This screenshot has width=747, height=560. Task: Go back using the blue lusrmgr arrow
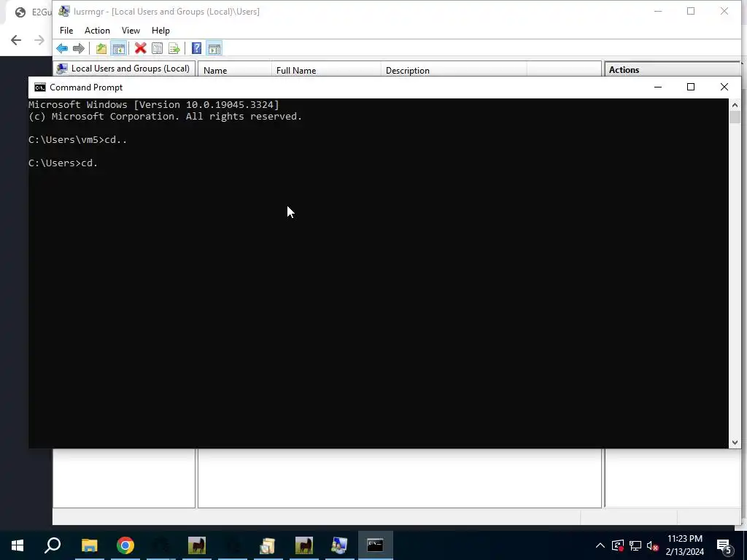(x=62, y=48)
